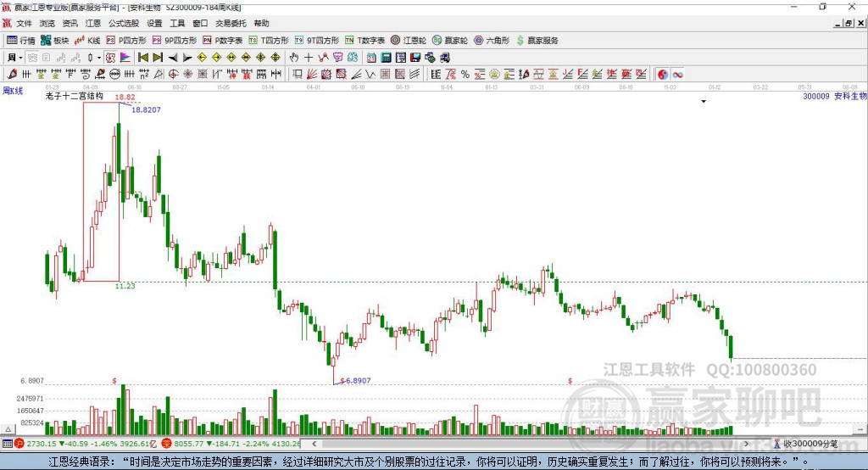Open the T四方形 tool

(x=269, y=41)
